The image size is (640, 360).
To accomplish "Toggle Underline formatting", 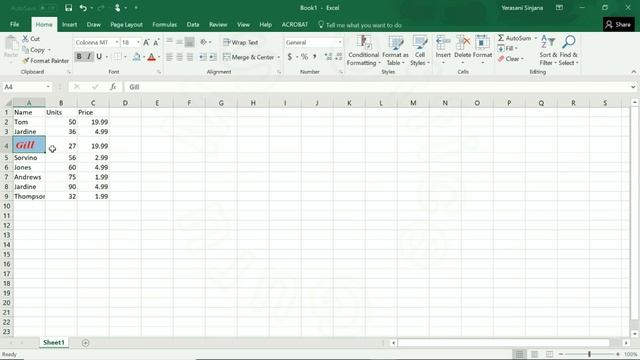I will point(99,57).
